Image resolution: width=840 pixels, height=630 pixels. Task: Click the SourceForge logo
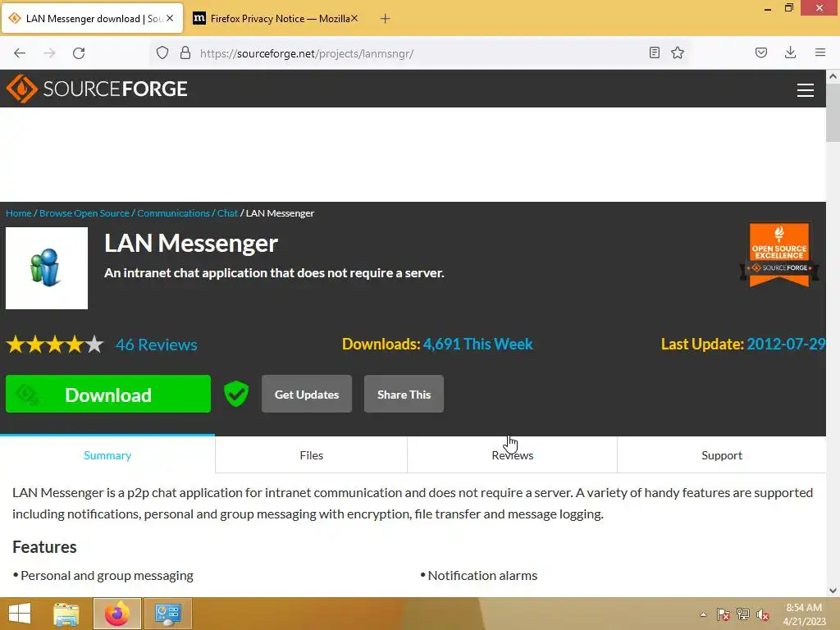pos(97,89)
